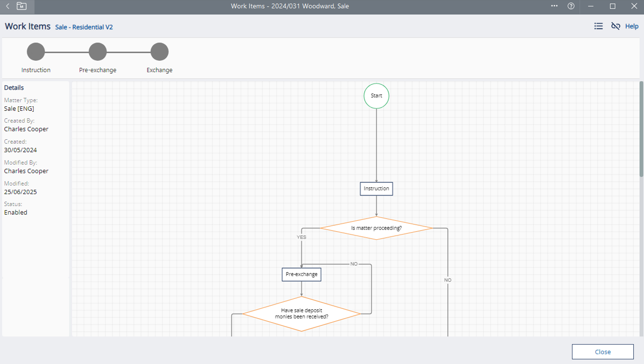The width and height of the screenshot is (644, 364).
Task: Select the Instruction box in flowchart
Action: click(376, 188)
